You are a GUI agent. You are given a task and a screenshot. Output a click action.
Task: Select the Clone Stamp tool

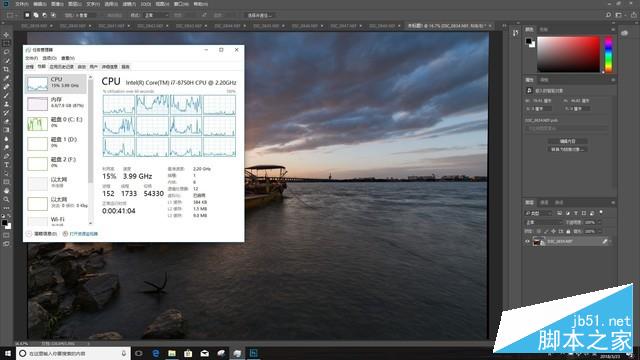coord(6,104)
